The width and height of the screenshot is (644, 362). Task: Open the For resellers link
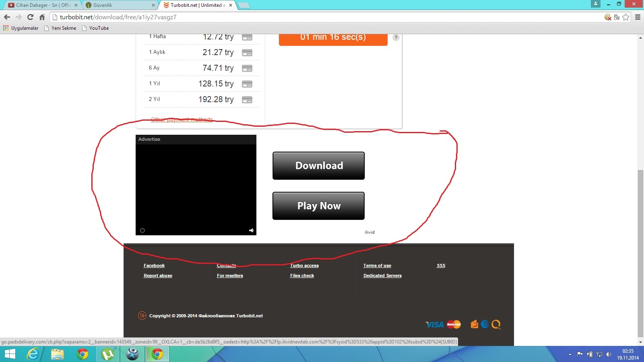point(230,276)
